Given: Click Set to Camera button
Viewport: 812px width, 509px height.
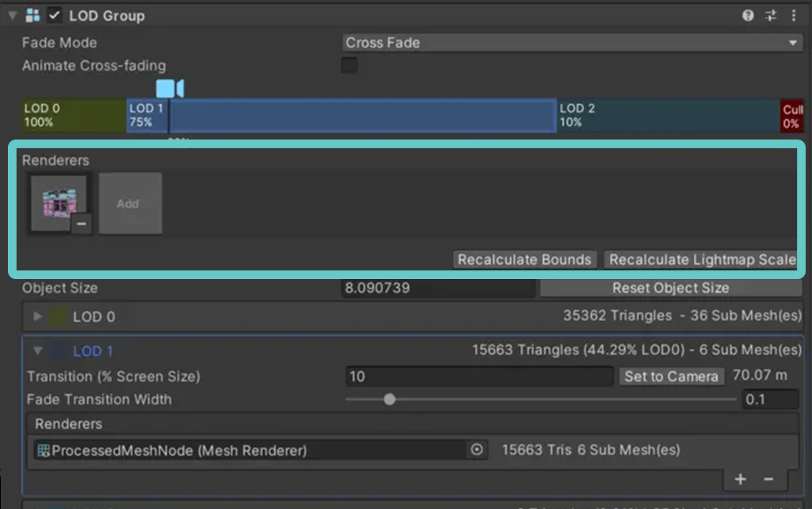Looking at the screenshot, I should click(672, 377).
